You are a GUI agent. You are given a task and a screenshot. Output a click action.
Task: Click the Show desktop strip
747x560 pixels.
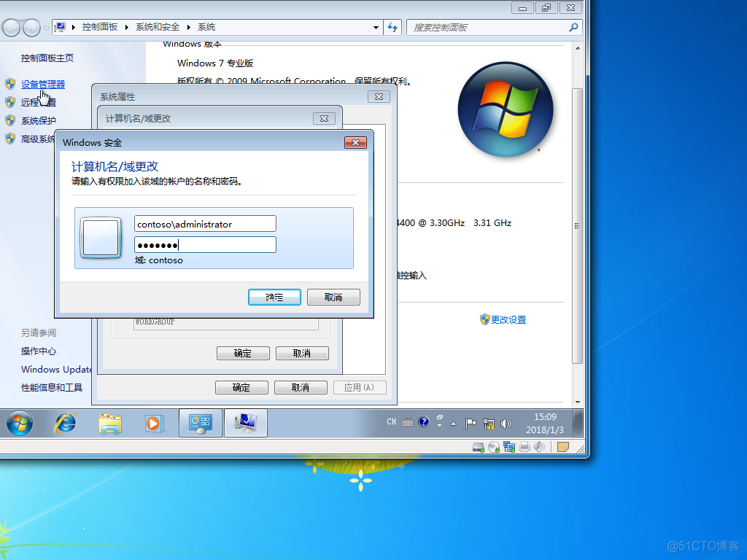tap(578, 423)
